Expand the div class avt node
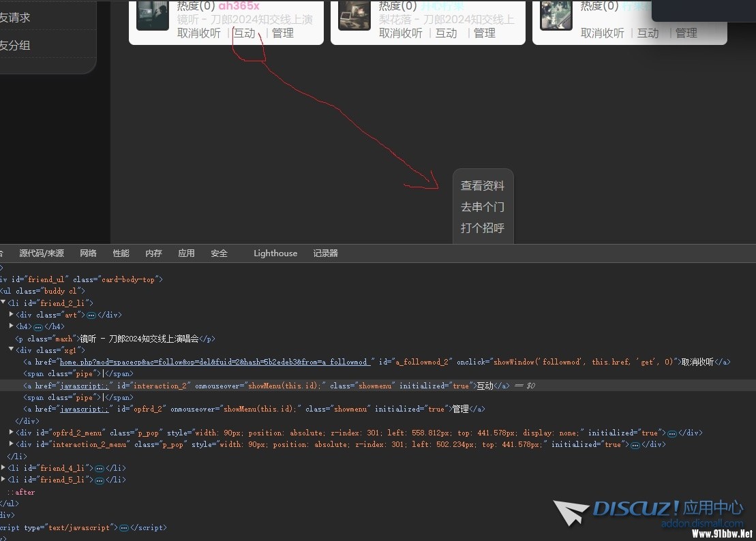Screen dimensions: 756x541 click(11, 315)
